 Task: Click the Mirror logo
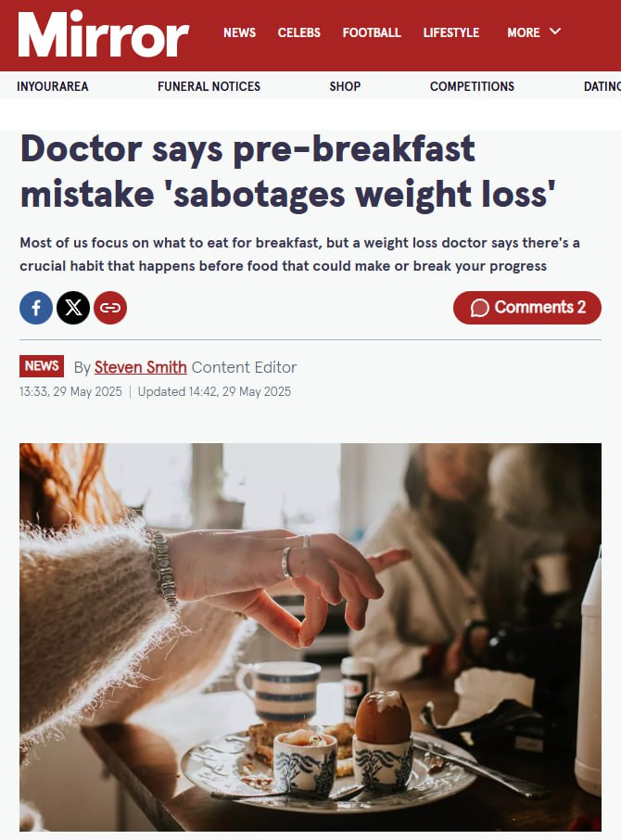pos(103,34)
